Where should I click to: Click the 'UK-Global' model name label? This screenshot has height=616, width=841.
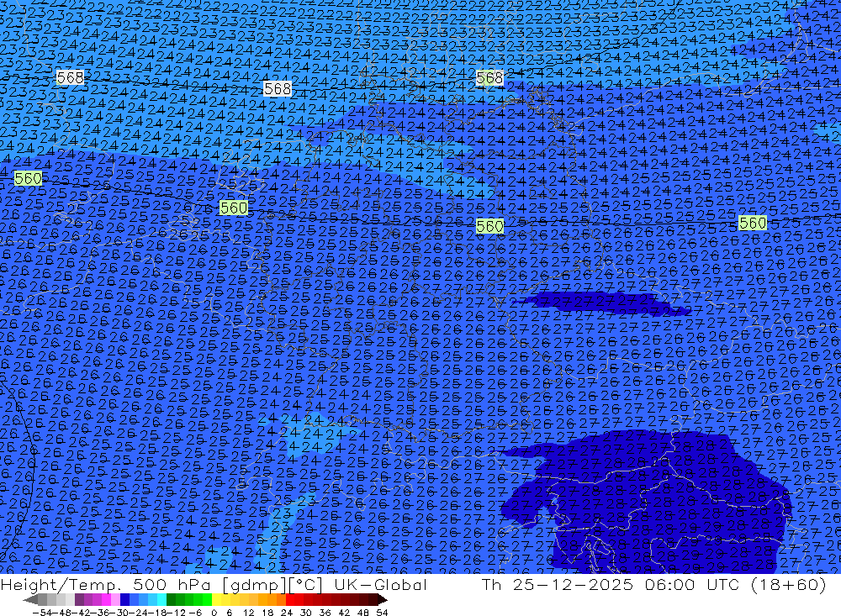click(380, 585)
